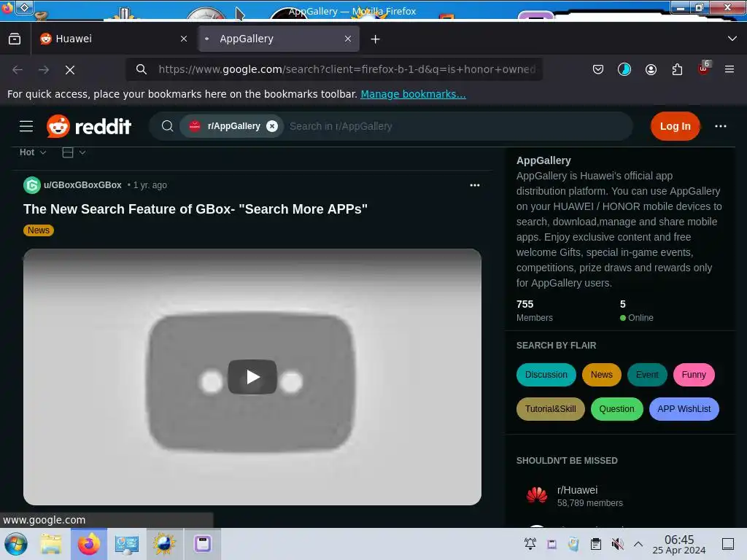Click the 5 Online indicator
This screenshot has width=747, height=560.
tap(636, 311)
